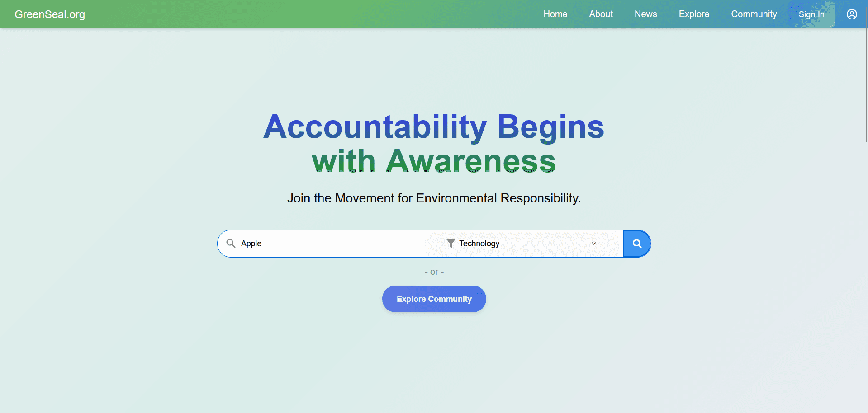The image size is (868, 413).
Task: Click the 'Accountability Begins with Awareness' headline
Action: [x=434, y=144]
